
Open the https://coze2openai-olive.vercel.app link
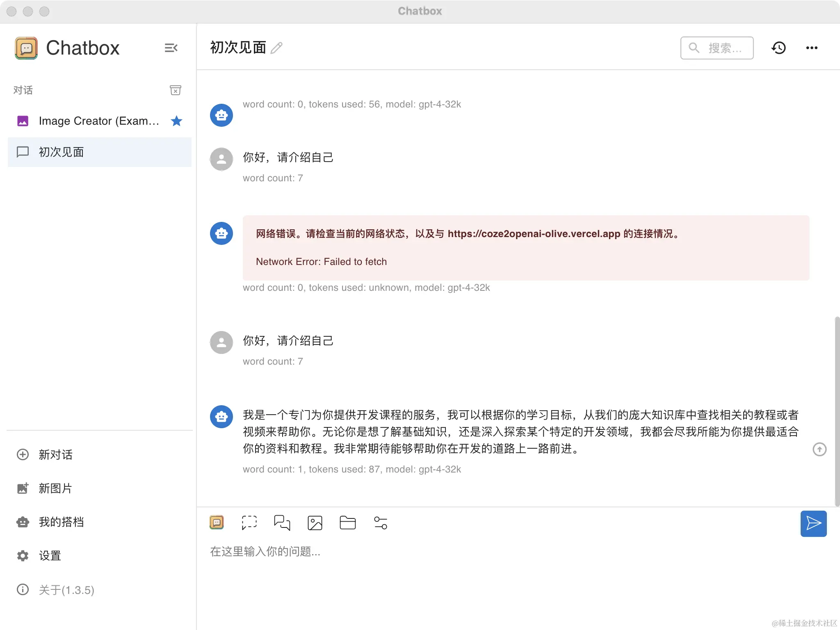534,234
